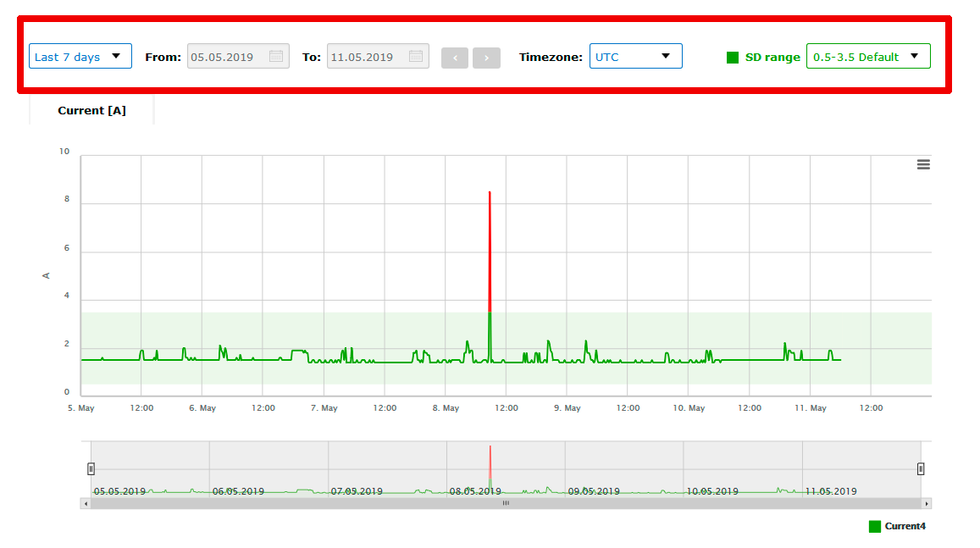Image resolution: width=980 pixels, height=548 pixels.
Task: Click the Current4 green legend swatch
Action: tap(875, 527)
